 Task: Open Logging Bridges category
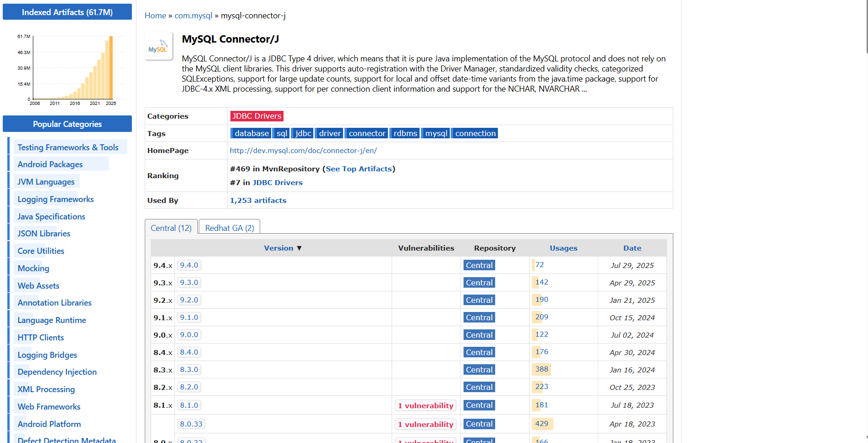tap(47, 355)
